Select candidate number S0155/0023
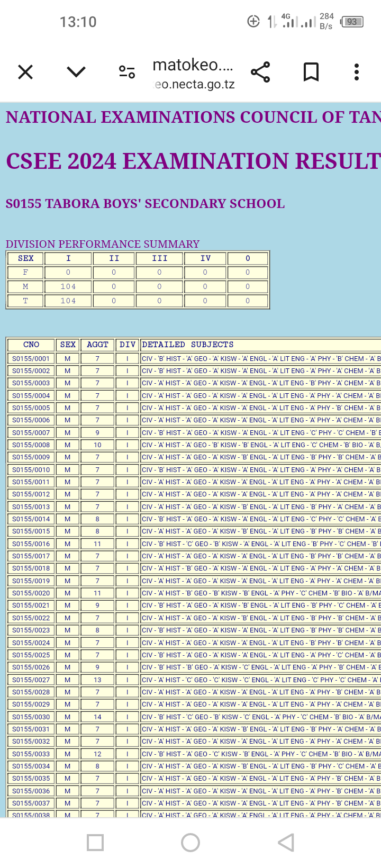Screen dimensions: 381x868 click(31, 630)
